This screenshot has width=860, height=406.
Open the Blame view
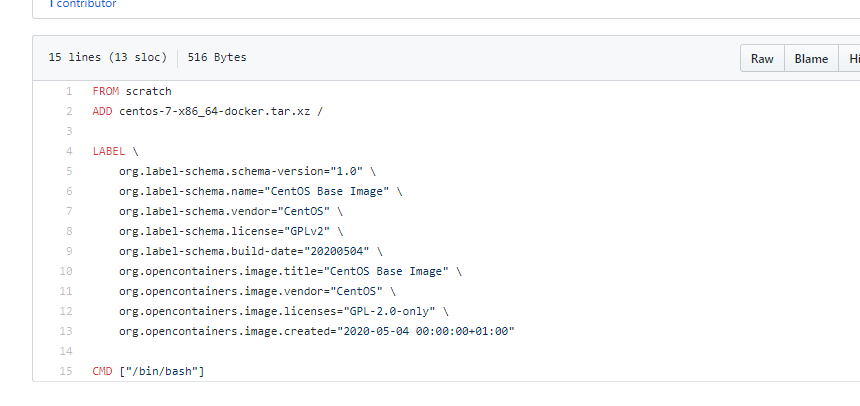point(811,59)
